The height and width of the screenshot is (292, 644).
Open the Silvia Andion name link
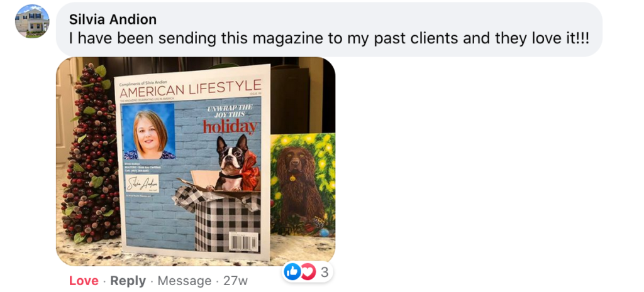pyautogui.click(x=113, y=19)
